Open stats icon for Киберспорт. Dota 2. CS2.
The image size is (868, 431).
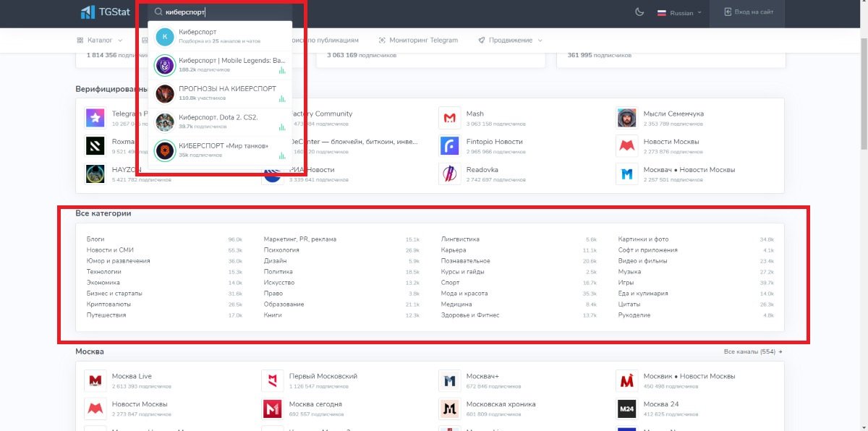281,126
